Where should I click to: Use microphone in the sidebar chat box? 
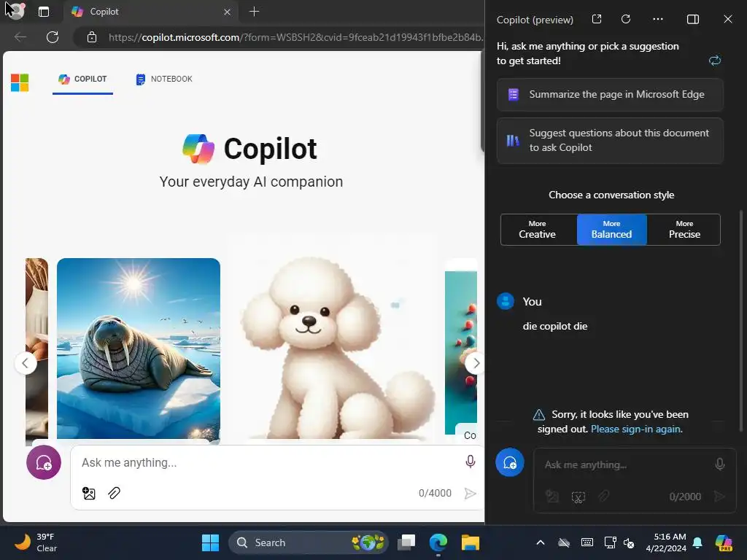coord(720,464)
